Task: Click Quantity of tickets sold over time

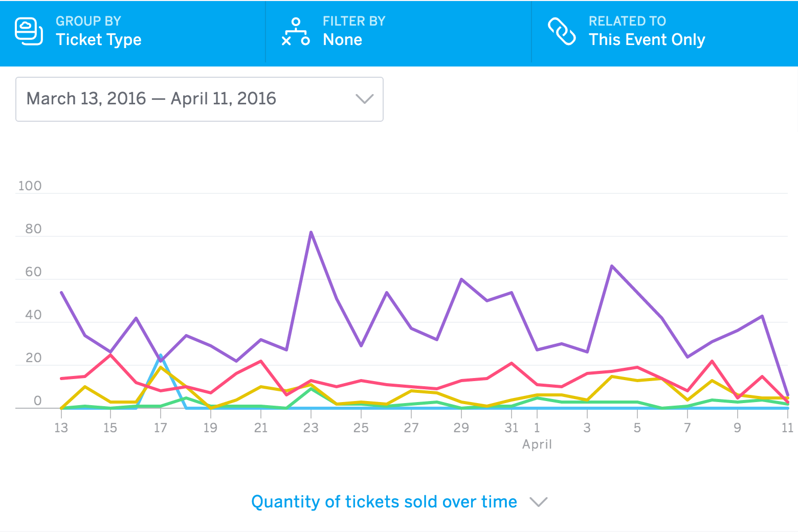Action: (384, 502)
